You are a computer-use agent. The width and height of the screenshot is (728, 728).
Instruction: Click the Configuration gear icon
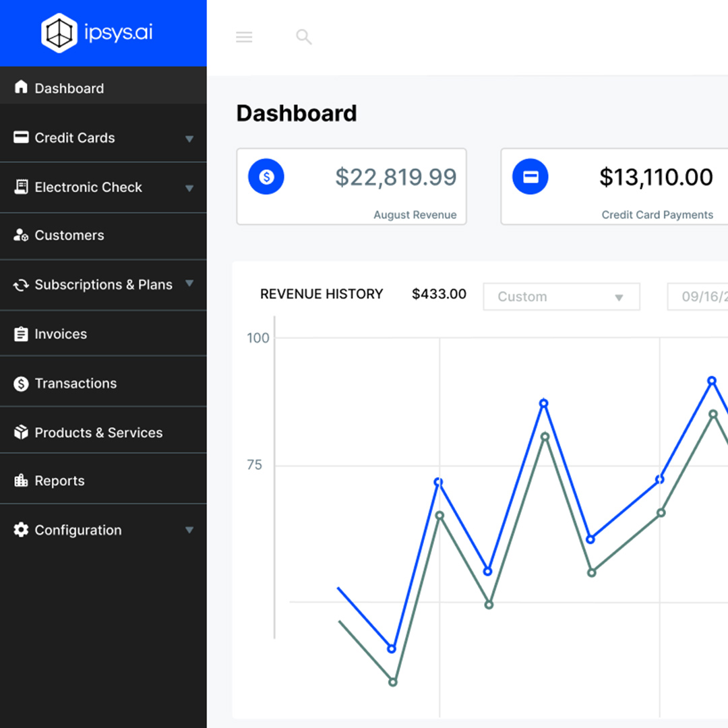[21, 530]
